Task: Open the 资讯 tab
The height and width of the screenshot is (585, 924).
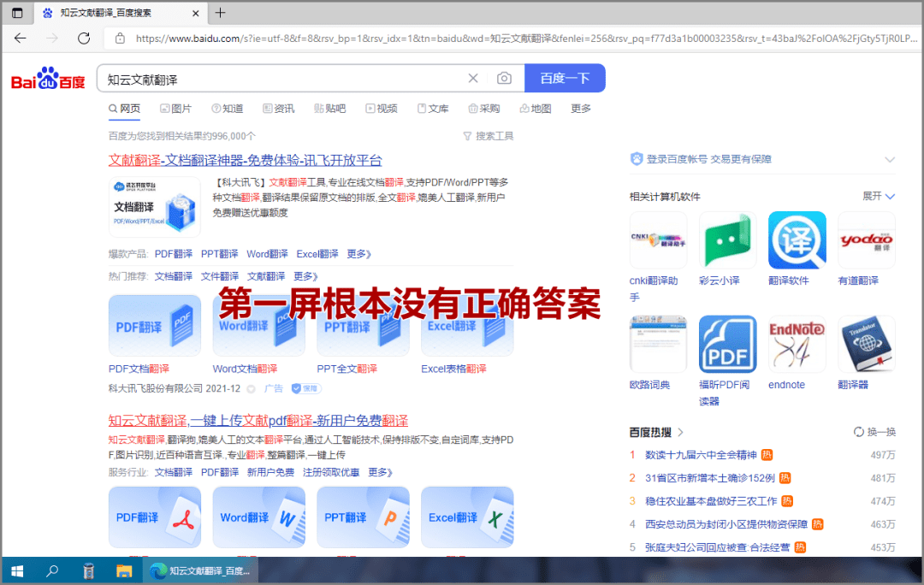Action: pyautogui.click(x=279, y=109)
